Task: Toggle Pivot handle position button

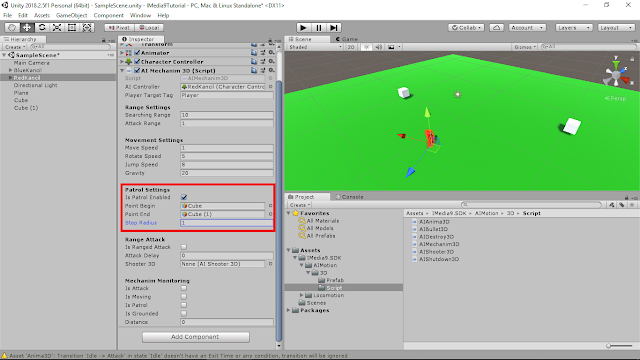Action: point(119,27)
